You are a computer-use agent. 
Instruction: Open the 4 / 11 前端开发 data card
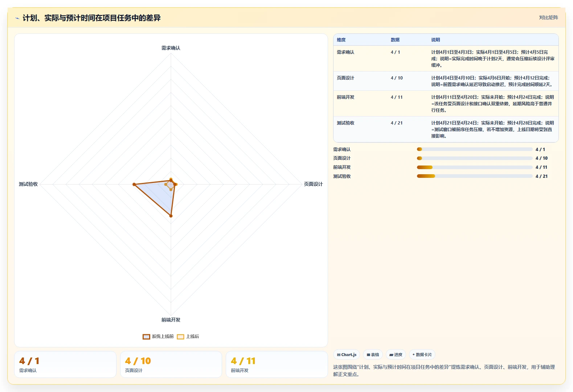[277, 364]
